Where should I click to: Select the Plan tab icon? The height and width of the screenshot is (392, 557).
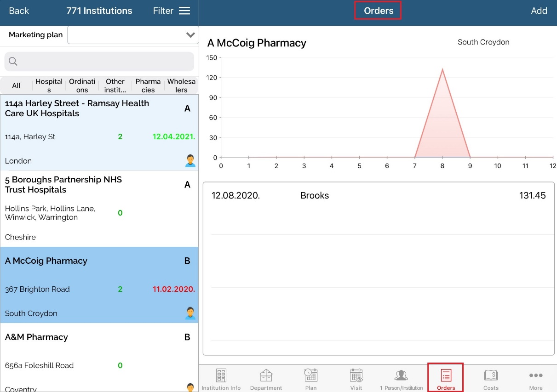(311, 375)
